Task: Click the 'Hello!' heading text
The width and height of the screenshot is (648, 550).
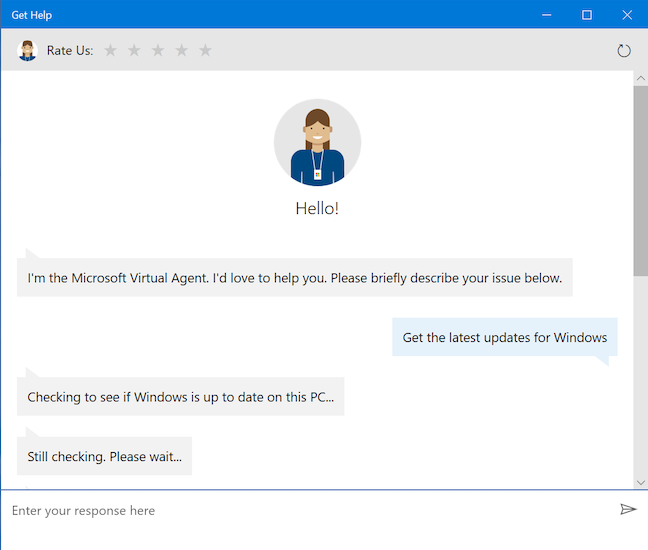Action: click(x=317, y=209)
